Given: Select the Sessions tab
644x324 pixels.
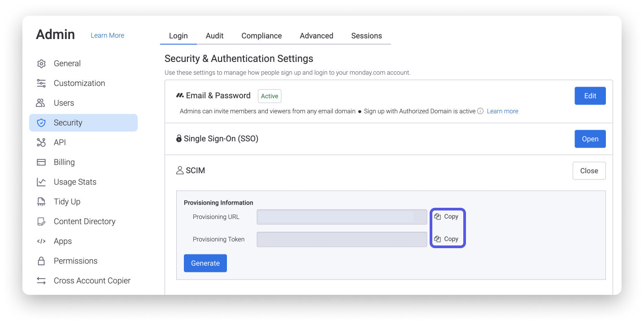Looking at the screenshot, I should pos(366,35).
